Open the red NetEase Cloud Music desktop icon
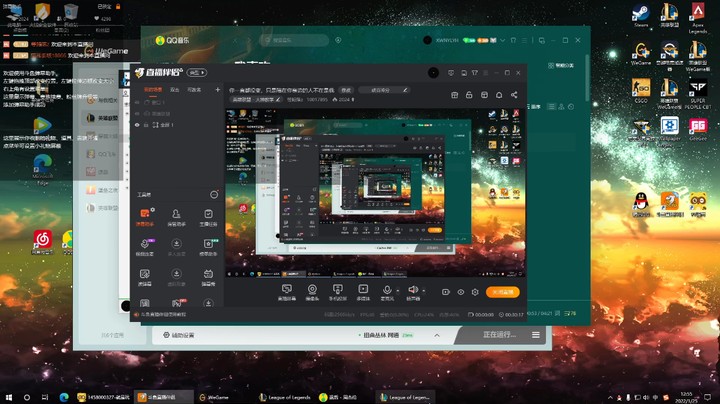This screenshot has width=720, height=404. tap(42, 242)
